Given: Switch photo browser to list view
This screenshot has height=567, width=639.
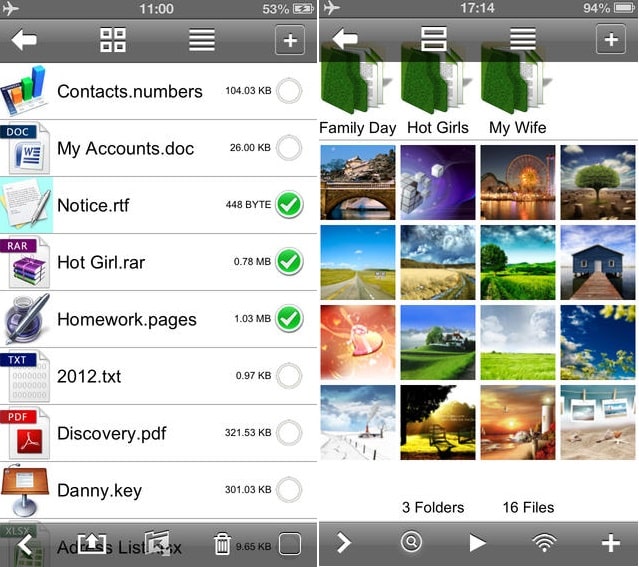Looking at the screenshot, I should [523, 40].
